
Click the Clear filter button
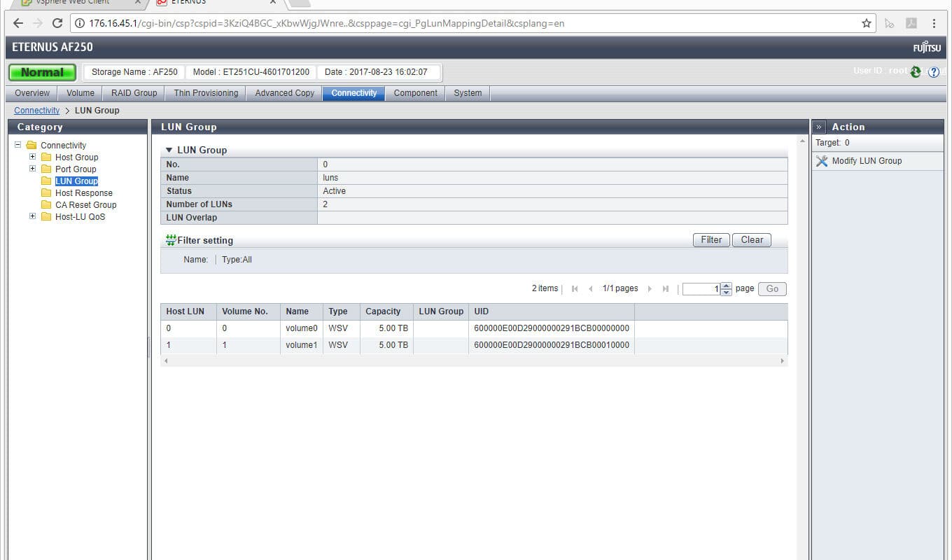(x=752, y=240)
